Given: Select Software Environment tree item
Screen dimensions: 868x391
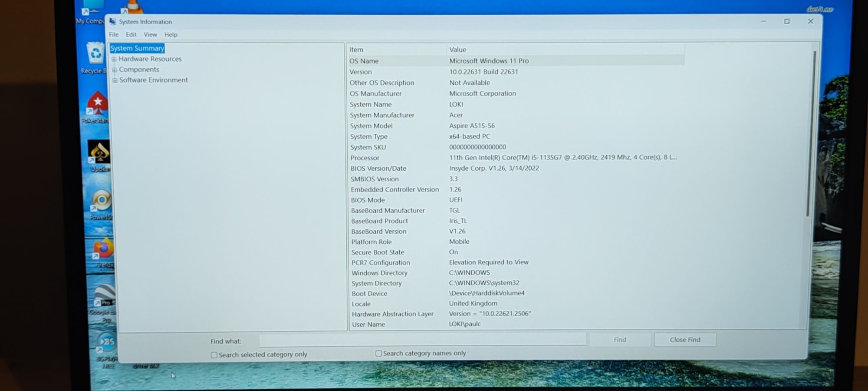Looking at the screenshot, I should click(154, 80).
